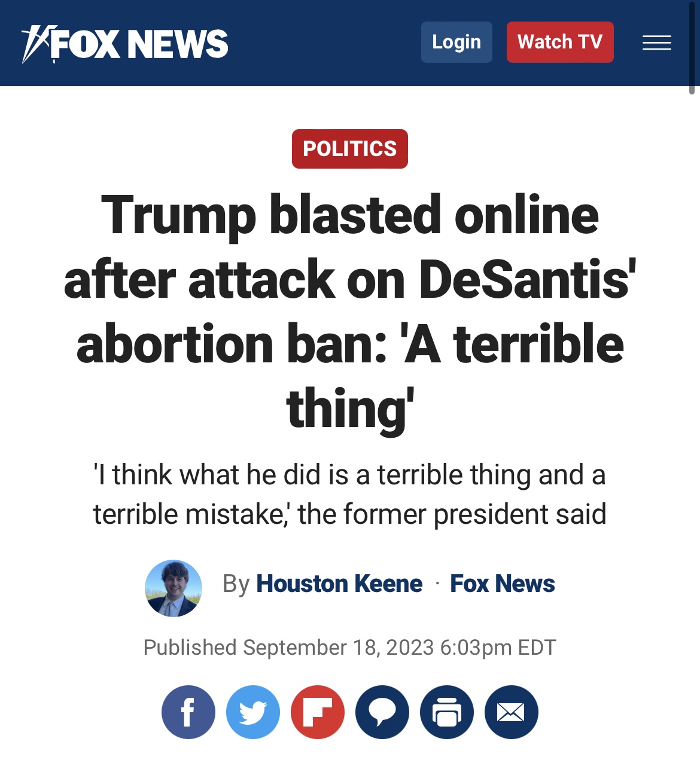Click the page scrollbar thumb
Viewport: 700px width, 766px height.
pyautogui.click(x=692, y=48)
